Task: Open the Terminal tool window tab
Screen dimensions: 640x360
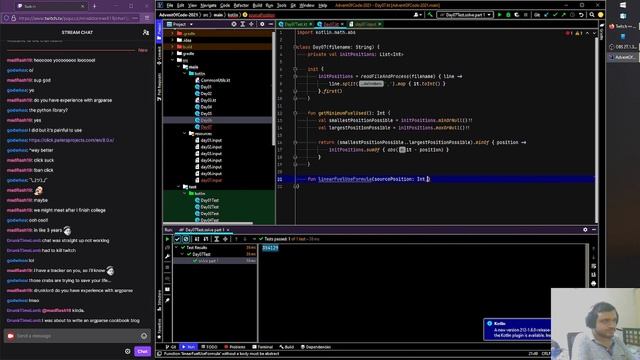Action: click(262, 347)
